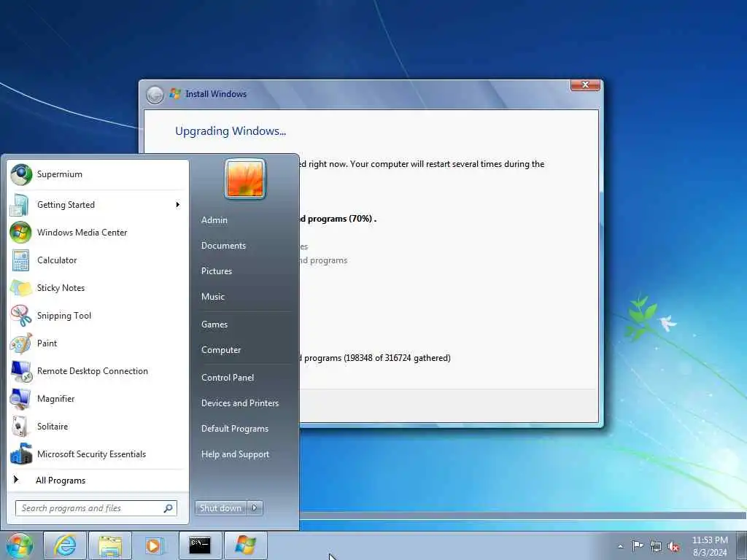Open Microsoft Security Essentials icon
The height and width of the screenshot is (560, 747).
[x=21, y=454]
